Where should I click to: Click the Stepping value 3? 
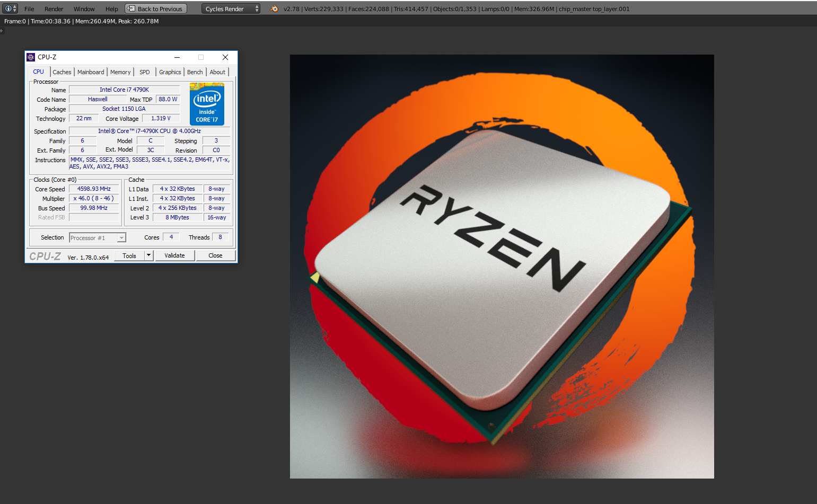(x=216, y=141)
